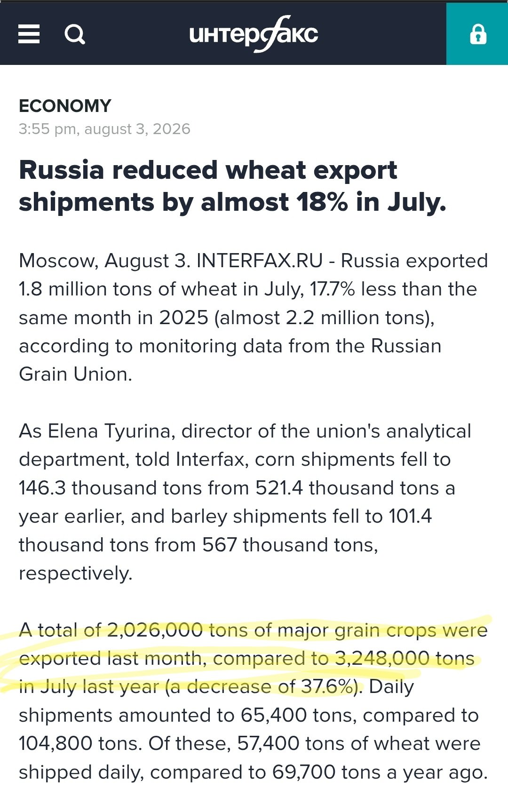Viewport: 508px width, 812px height.
Task: Tap the '567 thousand tons' barley figure
Action: (x=288, y=545)
